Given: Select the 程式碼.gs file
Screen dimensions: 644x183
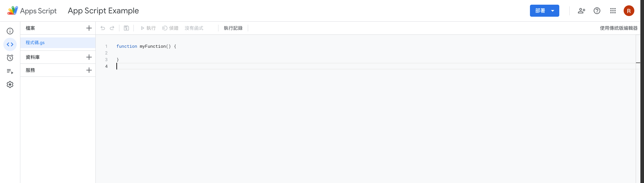Looking at the screenshot, I should click(x=35, y=43).
